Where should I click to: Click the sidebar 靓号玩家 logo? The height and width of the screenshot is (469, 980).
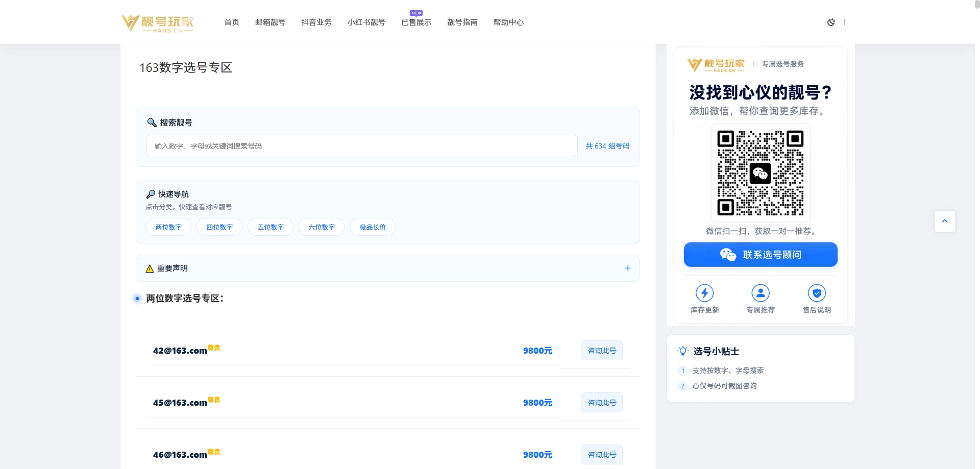716,64
